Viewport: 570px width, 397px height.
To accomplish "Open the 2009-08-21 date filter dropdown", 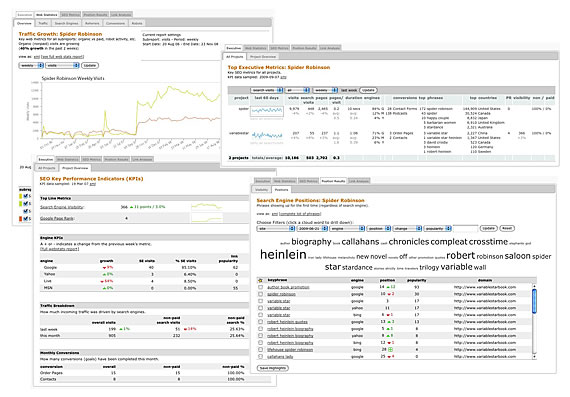I will 312,228.
